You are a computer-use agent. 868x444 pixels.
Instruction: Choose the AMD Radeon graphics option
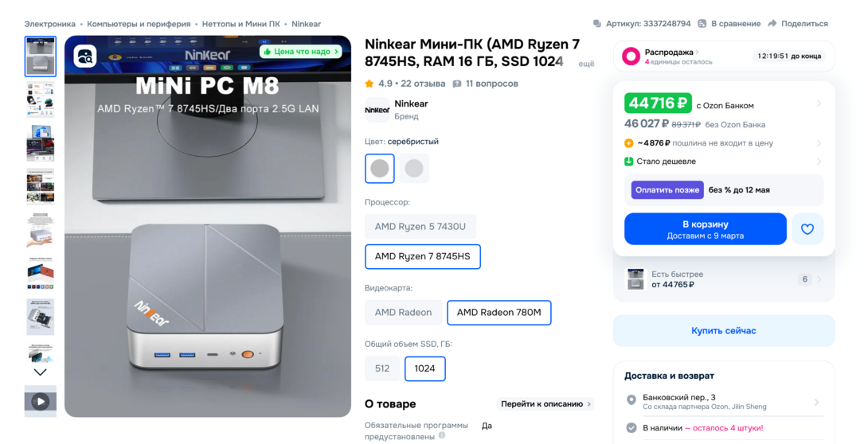[x=403, y=313]
